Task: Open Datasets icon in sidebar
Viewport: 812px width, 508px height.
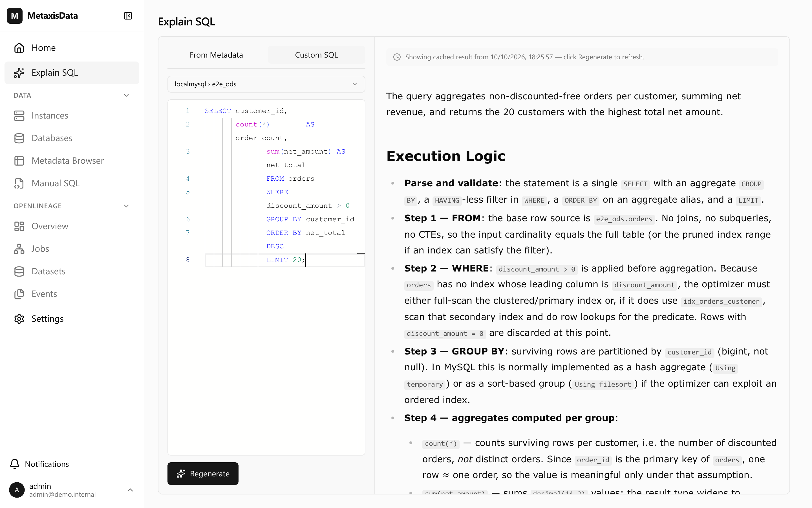Action: [x=19, y=271]
